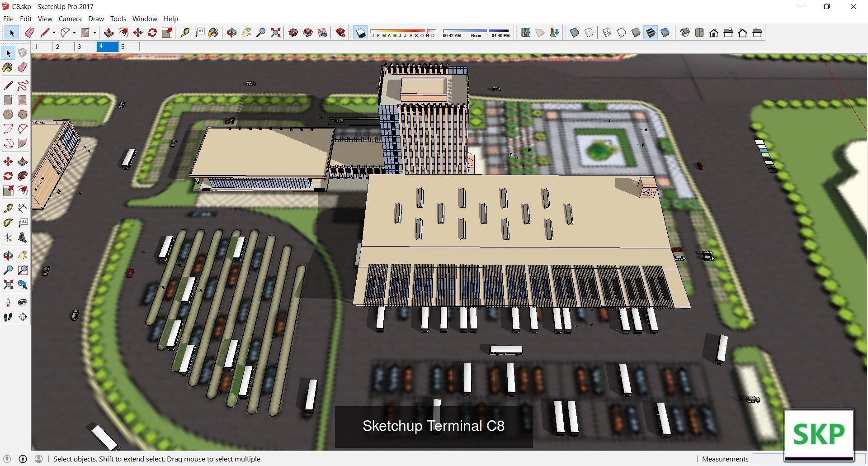Select the Previous view tool in the side toolbar
Screen dimensions: 868x466
click(23, 285)
